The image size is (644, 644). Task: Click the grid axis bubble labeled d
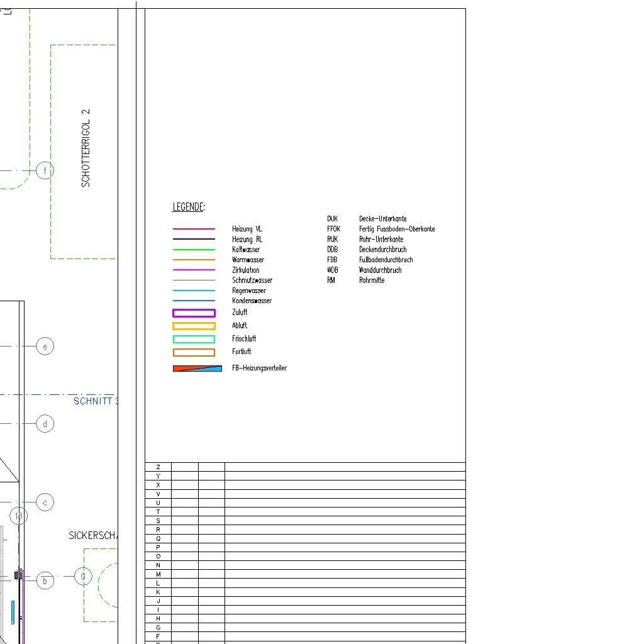click(45, 424)
